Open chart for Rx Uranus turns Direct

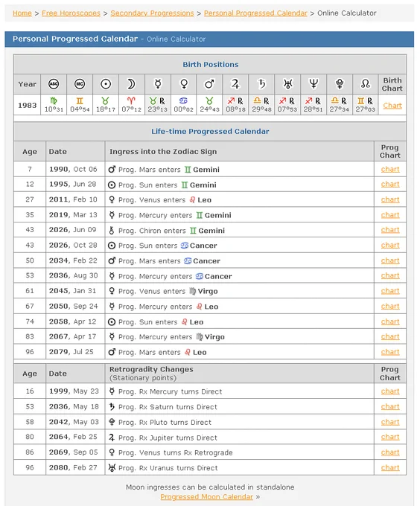[390, 467]
